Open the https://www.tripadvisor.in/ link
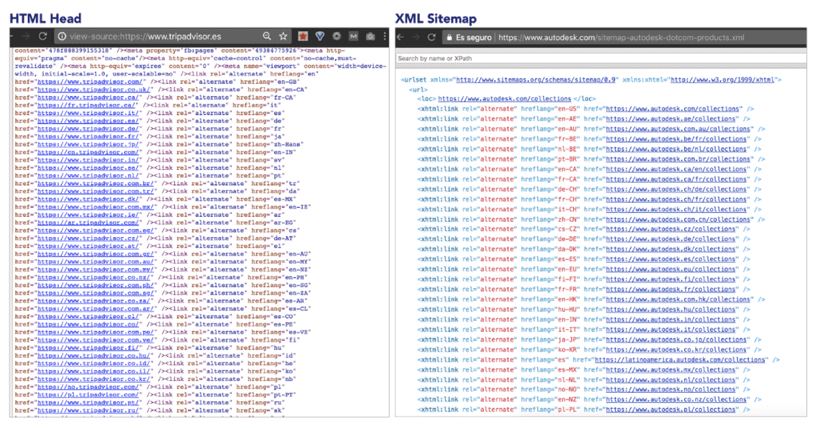Image resolution: width=819 pixels, height=428 pixels. [89, 160]
